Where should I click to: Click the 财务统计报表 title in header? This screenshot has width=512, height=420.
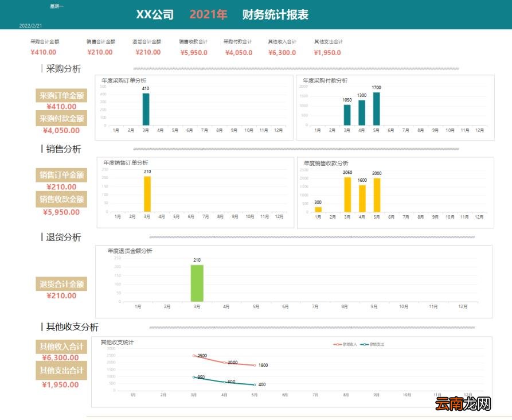point(275,15)
